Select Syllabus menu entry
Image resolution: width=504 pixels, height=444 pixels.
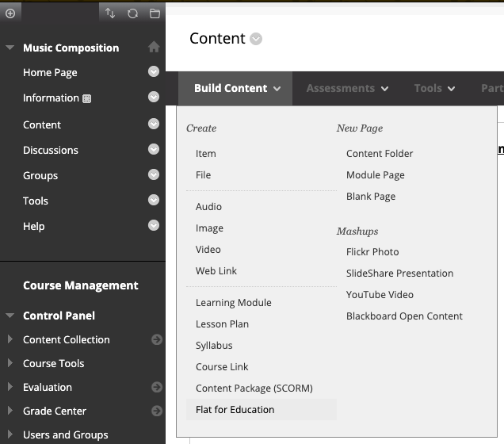[x=214, y=346]
